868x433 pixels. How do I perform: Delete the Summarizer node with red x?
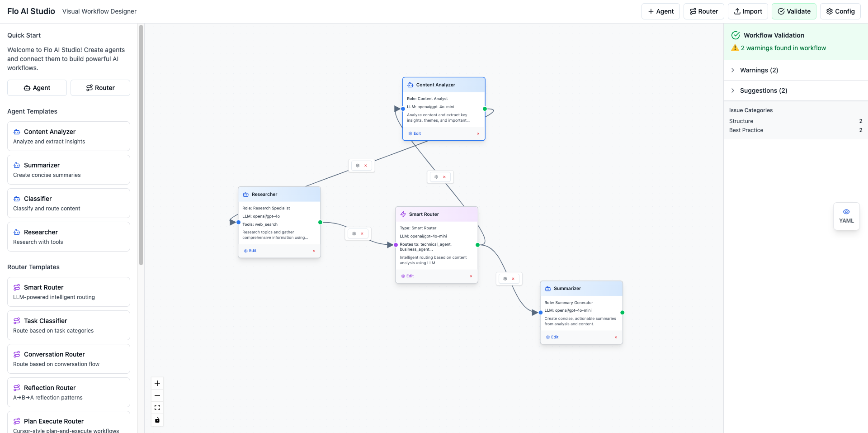(x=616, y=337)
